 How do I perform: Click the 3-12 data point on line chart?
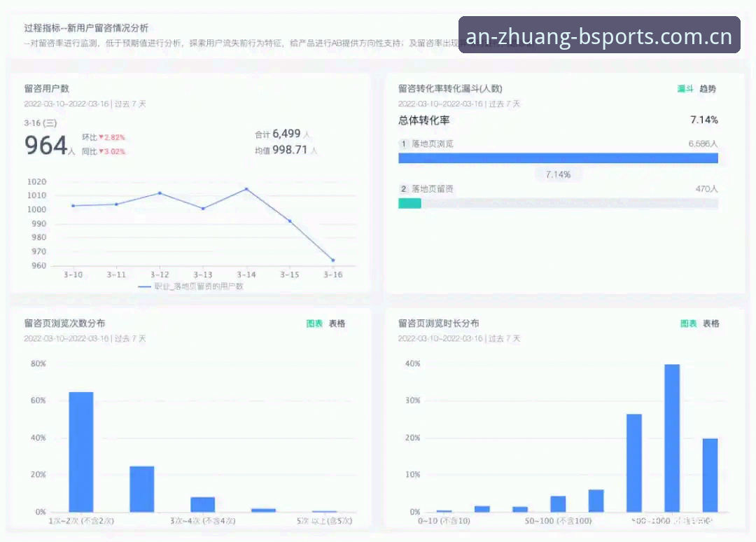(160, 193)
